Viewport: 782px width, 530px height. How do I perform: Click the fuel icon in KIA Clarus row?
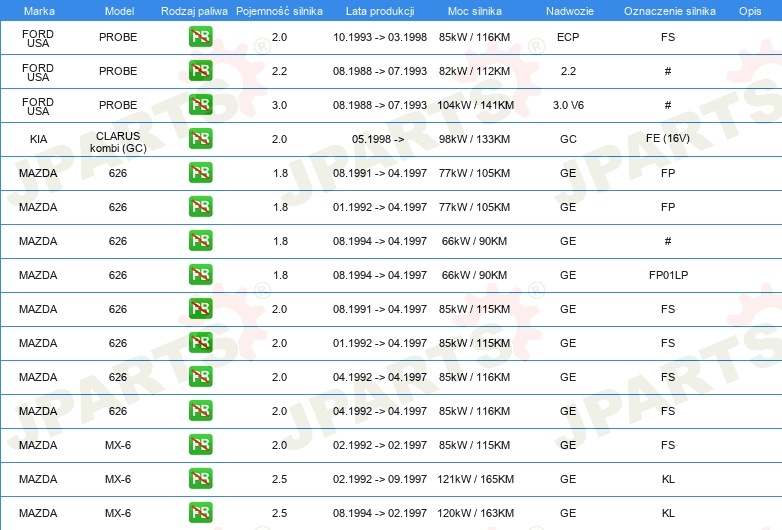[x=200, y=139]
